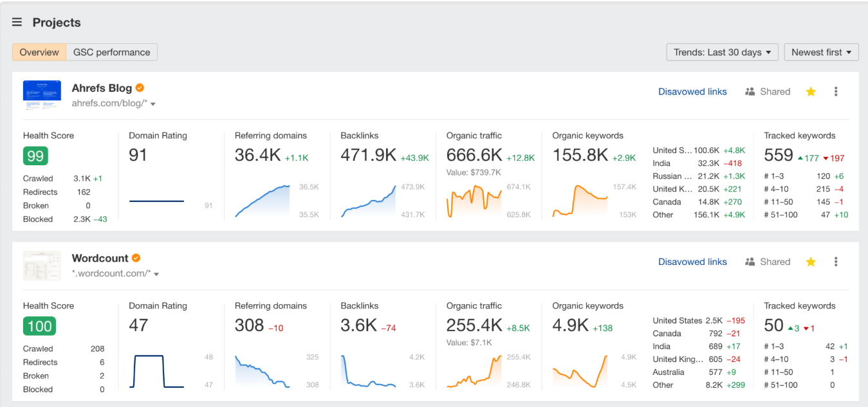Click verified badge next to Ahrefs Blog

click(140, 88)
